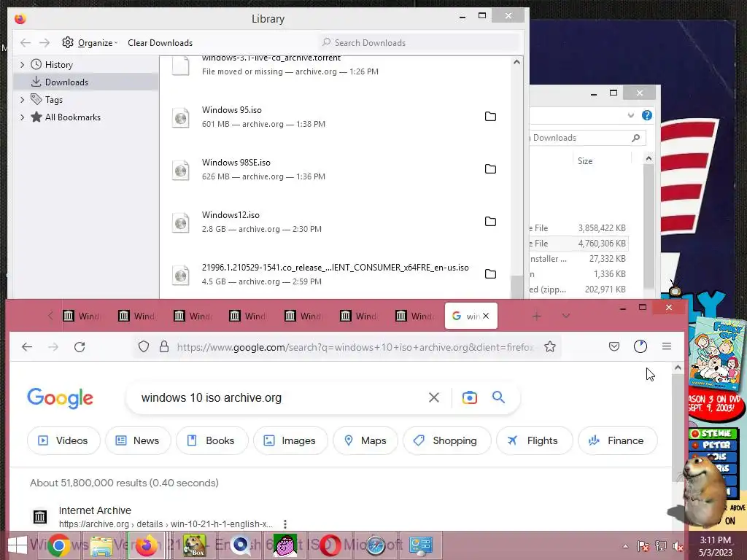Open the Organize dropdown menu

point(98,43)
